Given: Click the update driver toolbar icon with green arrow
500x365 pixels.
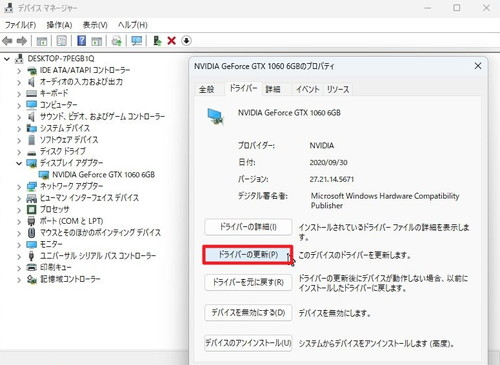Looking at the screenshot, I should click(157, 41).
